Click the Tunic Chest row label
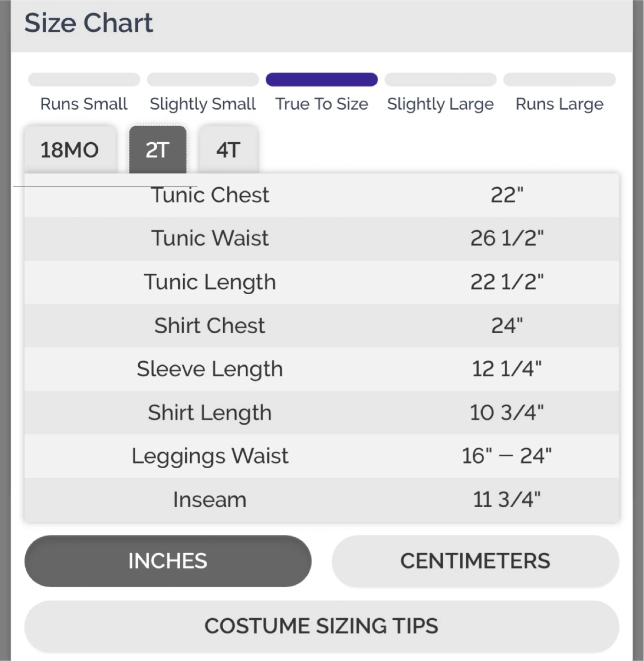This screenshot has width=644, height=661. 210,195
